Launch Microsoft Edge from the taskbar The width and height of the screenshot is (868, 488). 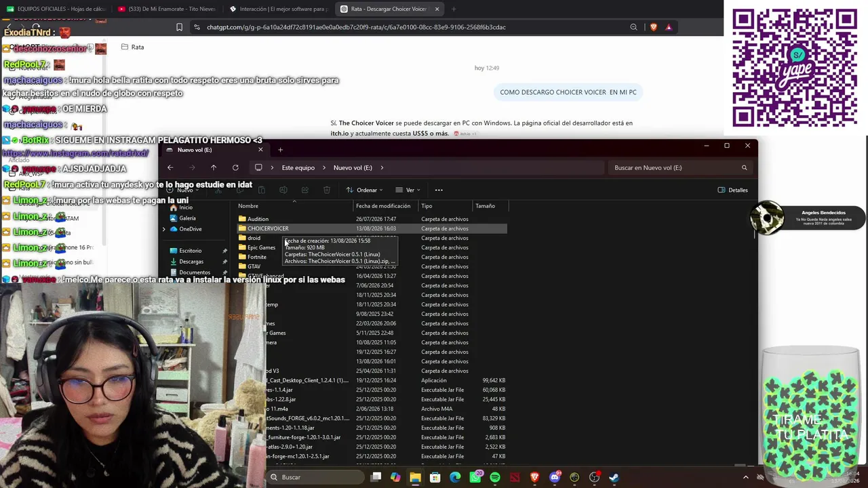click(455, 477)
